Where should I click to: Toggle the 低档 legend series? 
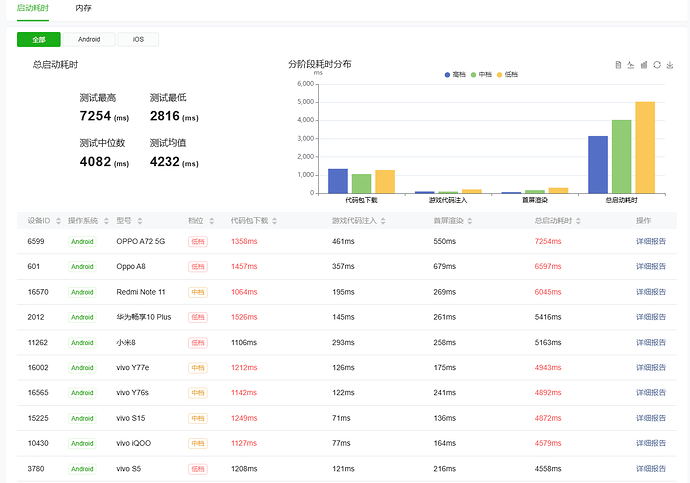pos(507,75)
